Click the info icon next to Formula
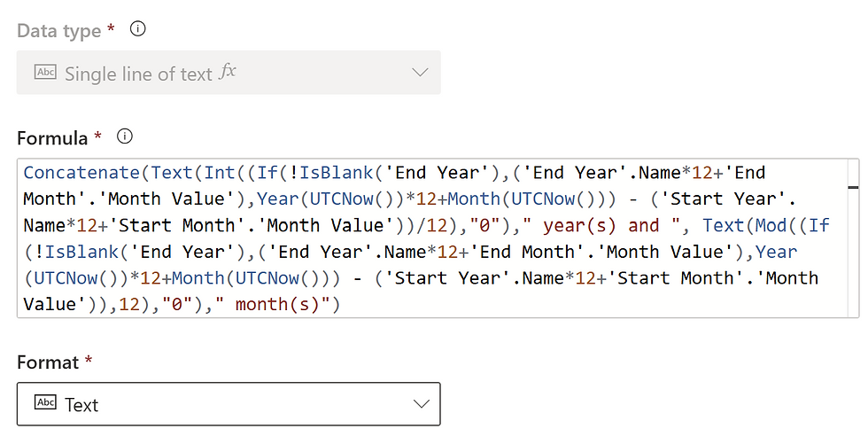 point(125,137)
